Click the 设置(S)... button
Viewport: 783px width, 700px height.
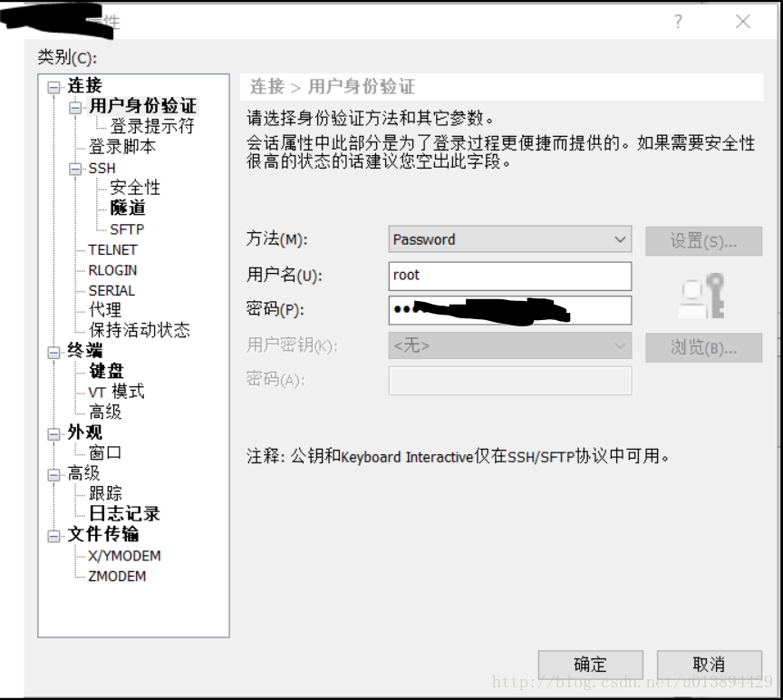[x=703, y=241]
